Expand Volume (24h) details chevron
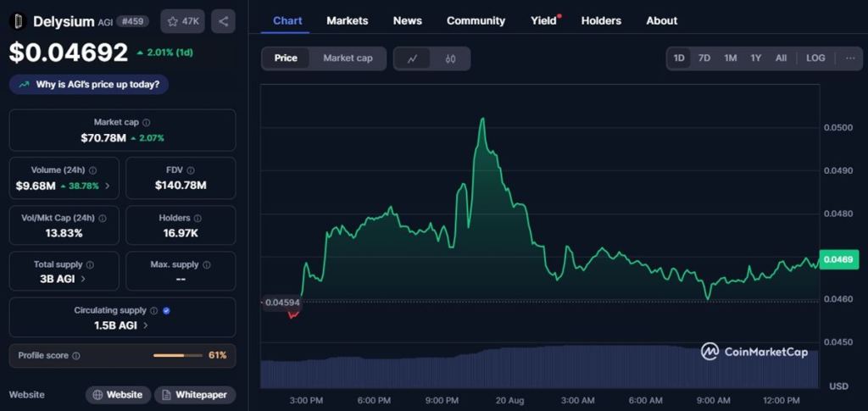 108,186
